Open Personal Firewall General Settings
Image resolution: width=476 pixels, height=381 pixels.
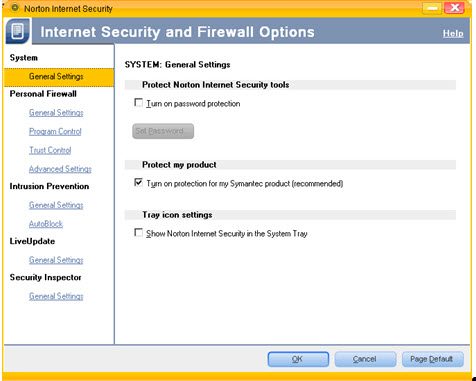[56, 113]
